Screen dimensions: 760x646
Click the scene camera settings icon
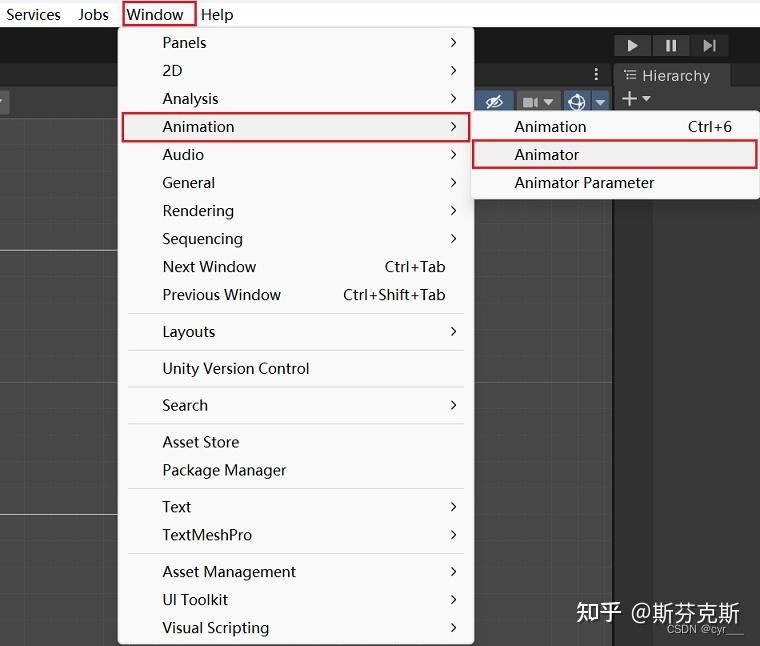tap(530, 102)
